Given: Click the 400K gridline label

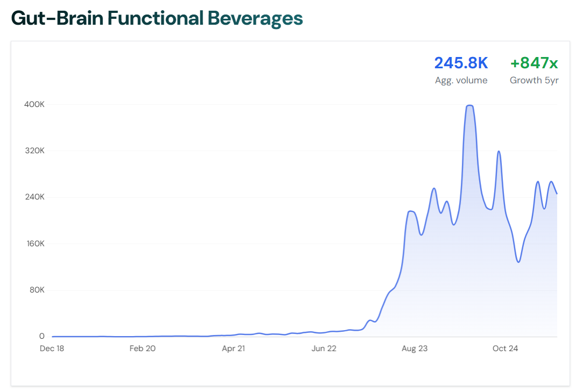Looking at the screenshot, I should [36, 104].
